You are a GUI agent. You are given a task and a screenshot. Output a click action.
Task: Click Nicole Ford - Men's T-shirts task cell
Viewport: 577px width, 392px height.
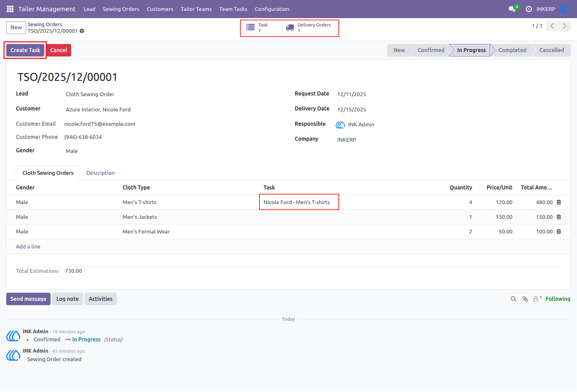coord(297,202)
